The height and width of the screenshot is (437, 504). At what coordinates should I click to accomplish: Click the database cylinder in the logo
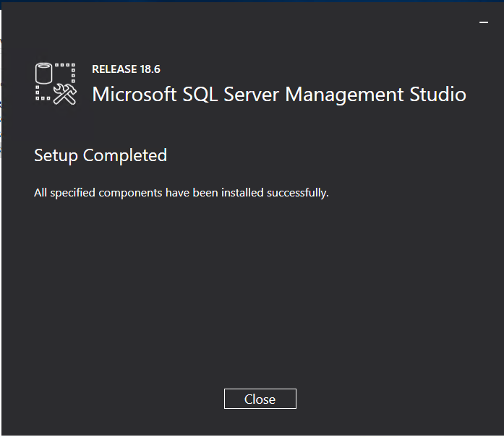(x=46, y=74)
